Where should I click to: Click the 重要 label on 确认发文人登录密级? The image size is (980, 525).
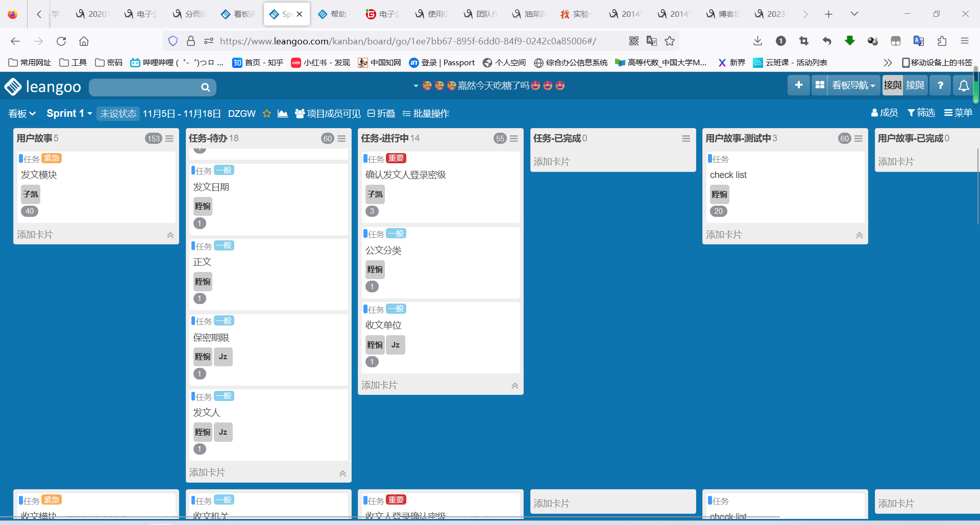(396, 159)
